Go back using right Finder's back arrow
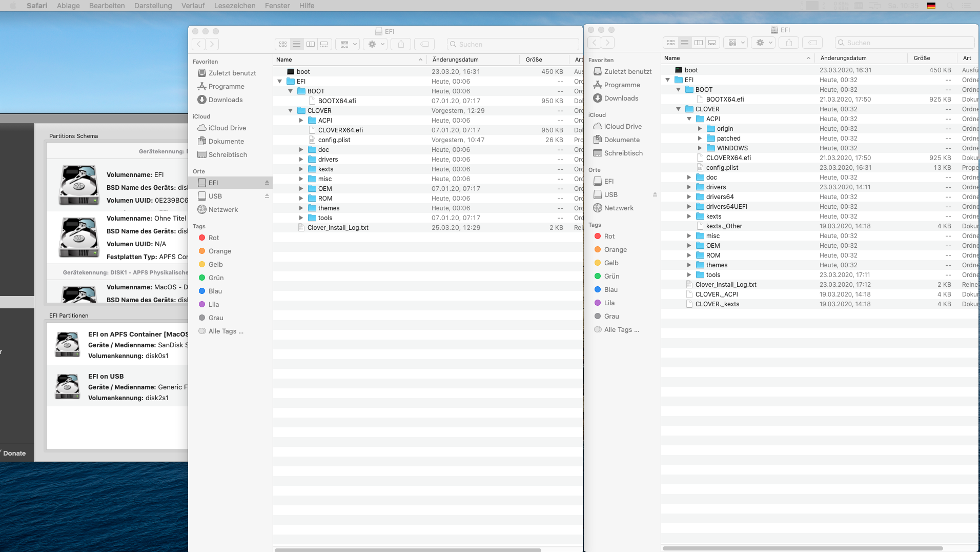 [594, 43]
